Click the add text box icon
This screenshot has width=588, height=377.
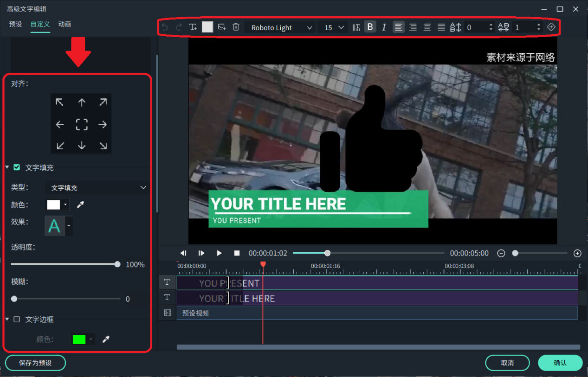click(193, 27)
